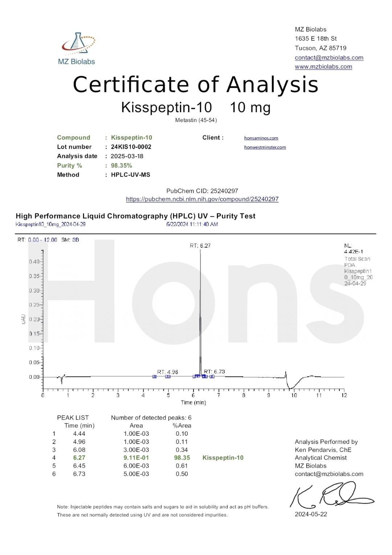Click the 'RT: 6.73' label on the chromatogram
The width and height of the screenshot is (392, 555).
(214, 372)
